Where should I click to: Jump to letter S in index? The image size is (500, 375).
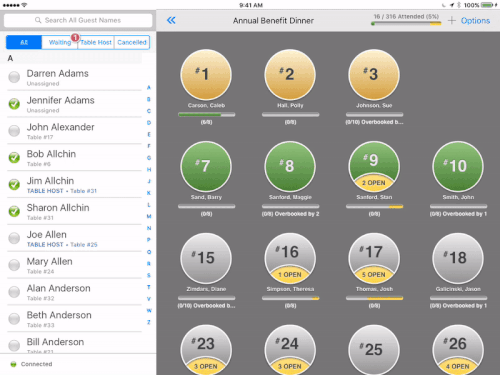149,275
